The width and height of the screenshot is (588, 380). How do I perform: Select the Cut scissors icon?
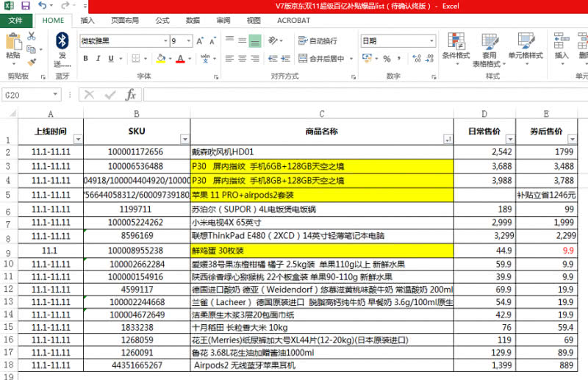coord(32,36)
